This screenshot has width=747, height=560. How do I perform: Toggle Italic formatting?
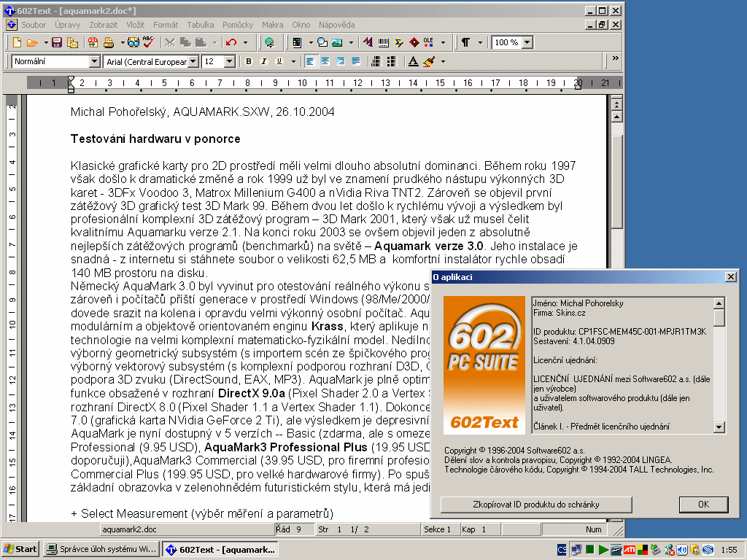(263, 61)
